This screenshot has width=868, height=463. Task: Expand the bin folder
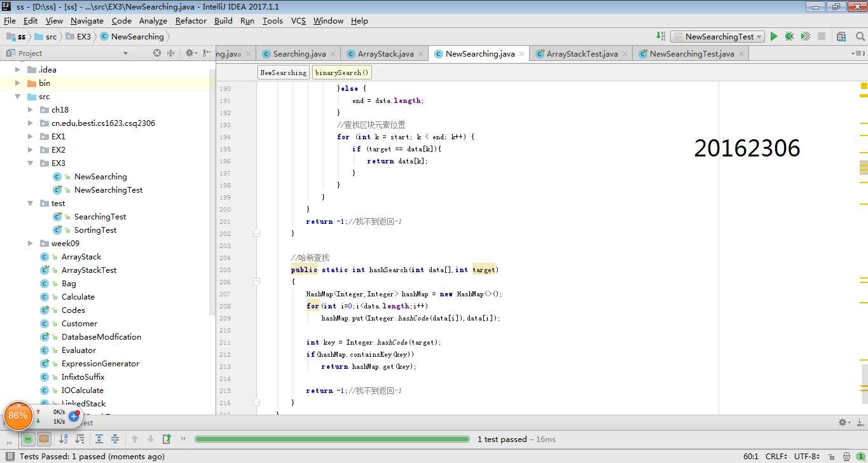[17, 83]
